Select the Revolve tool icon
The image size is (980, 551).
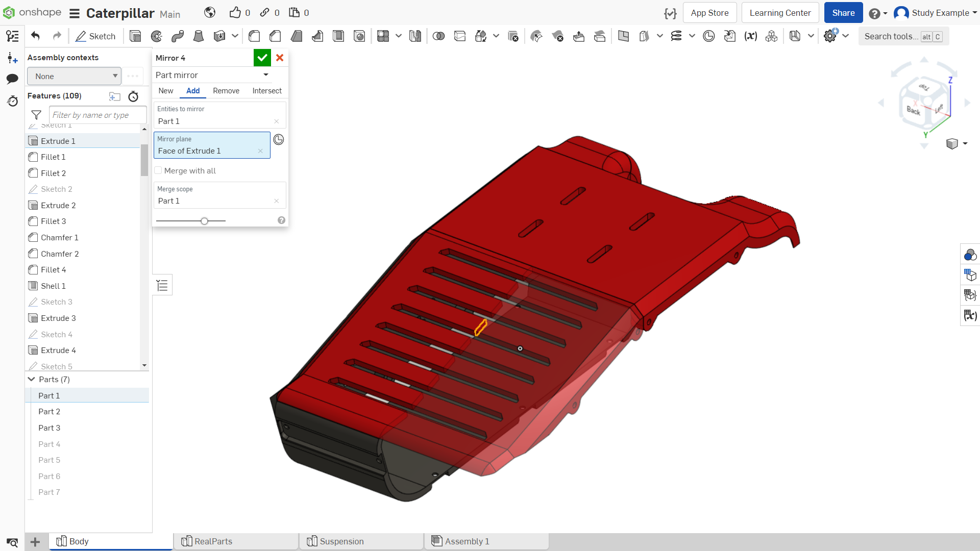(157, 36)
